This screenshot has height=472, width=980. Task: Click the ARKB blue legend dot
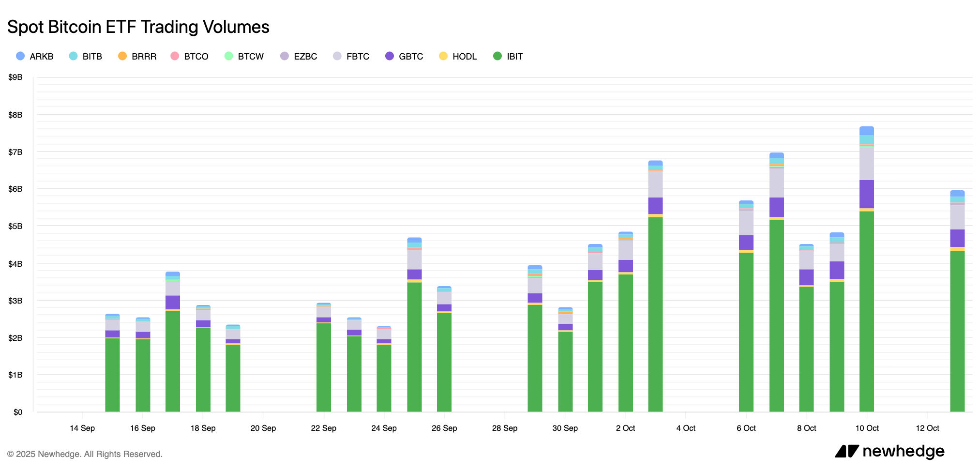click(x=20, y=56)
